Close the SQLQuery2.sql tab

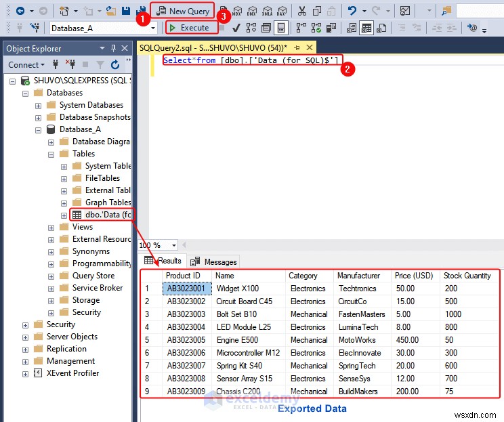click(310, 47)
